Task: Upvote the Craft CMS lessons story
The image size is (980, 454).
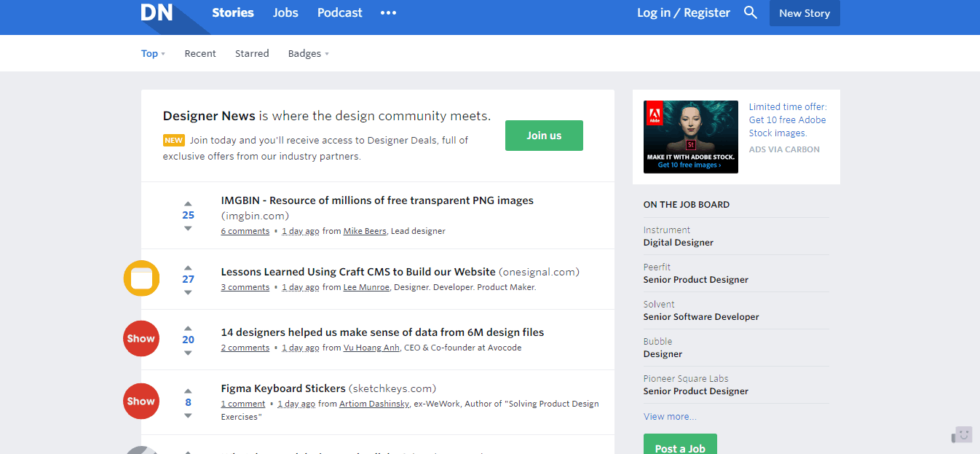Action: (188, 267)
